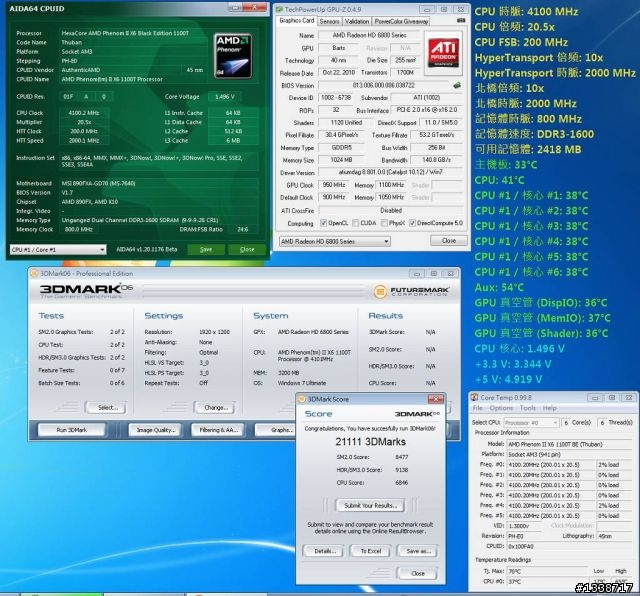The image size is (640, 596).
Task: Click the Futuremark Corporation logo
Action: pos(411,291)
